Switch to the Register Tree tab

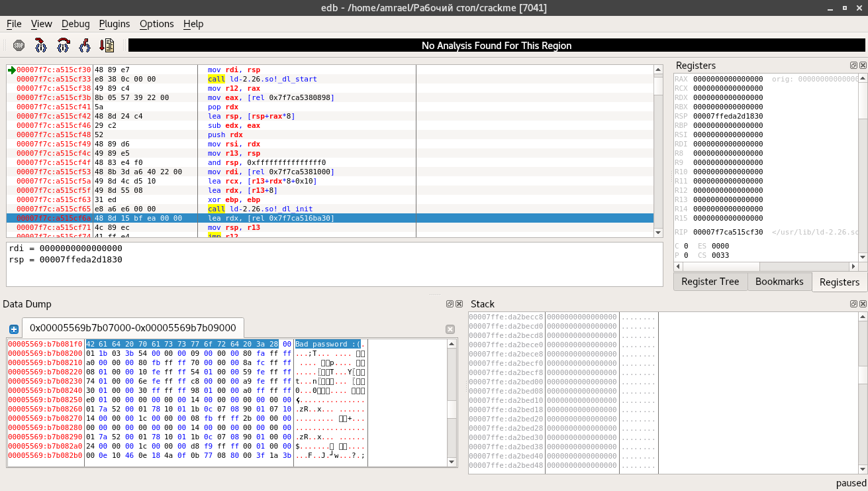point(710,282)
